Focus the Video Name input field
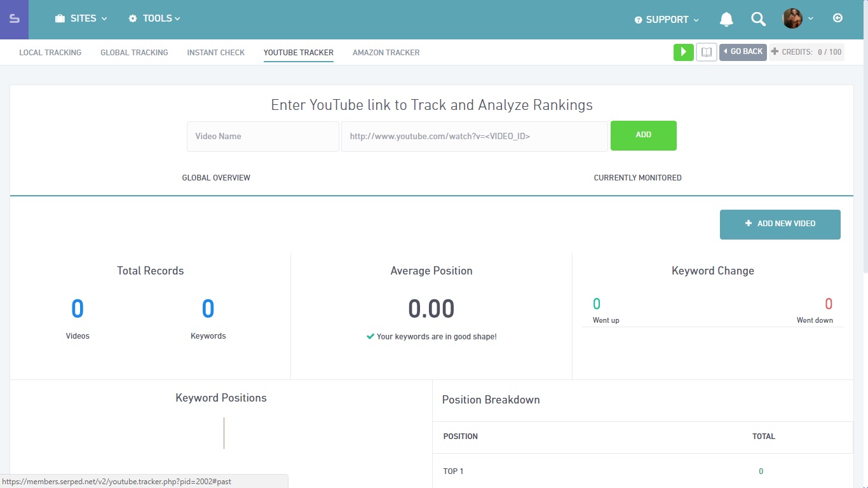Image resolution: width=868 pixels, height=488 pixels. (262, 137)
